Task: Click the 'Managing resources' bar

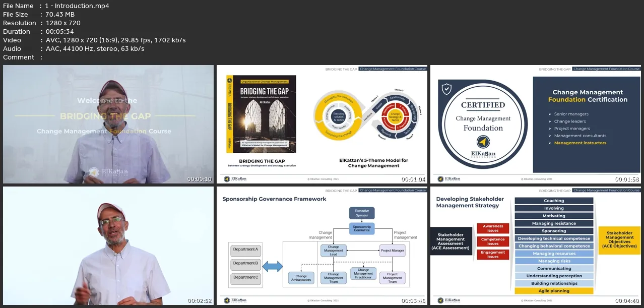Action: coord(554,254)
